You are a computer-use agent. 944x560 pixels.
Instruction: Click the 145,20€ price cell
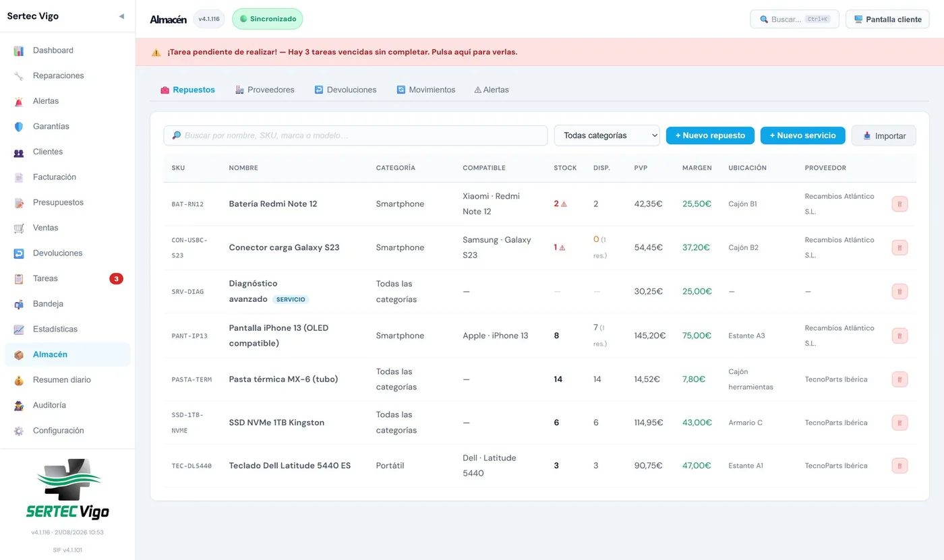click(650, 336)
